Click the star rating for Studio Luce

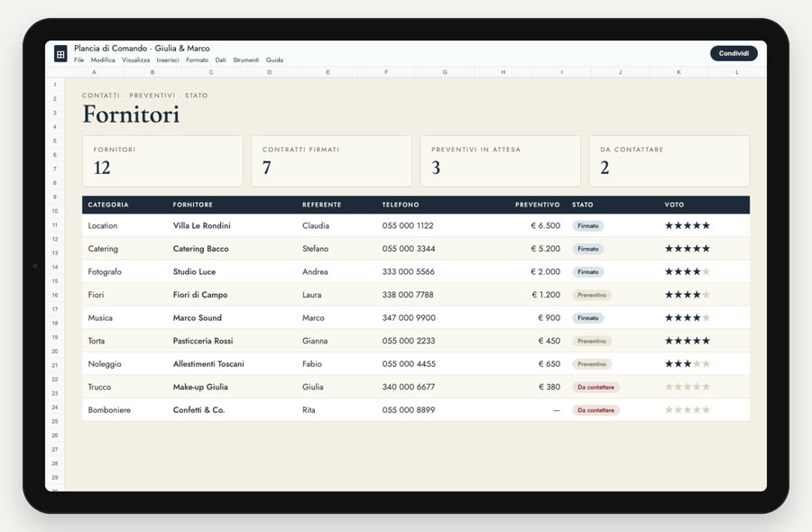(687, 271)
